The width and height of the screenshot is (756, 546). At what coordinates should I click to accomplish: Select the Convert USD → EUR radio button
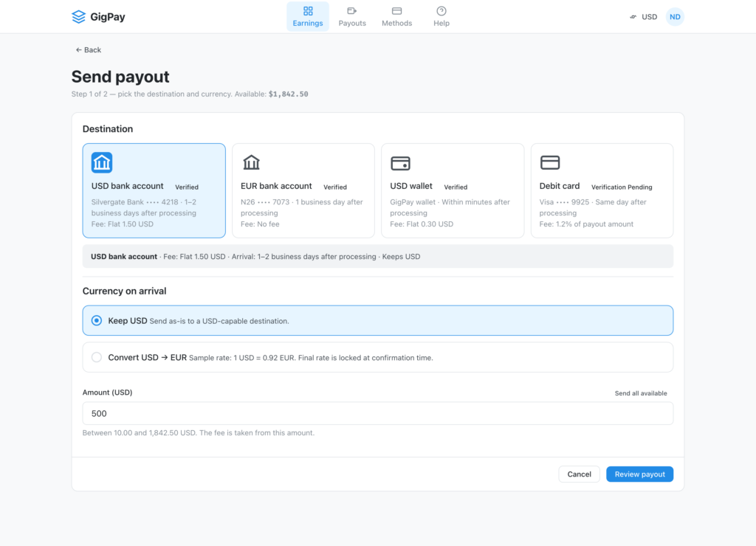pyautogui.click(x=97, y=357)
